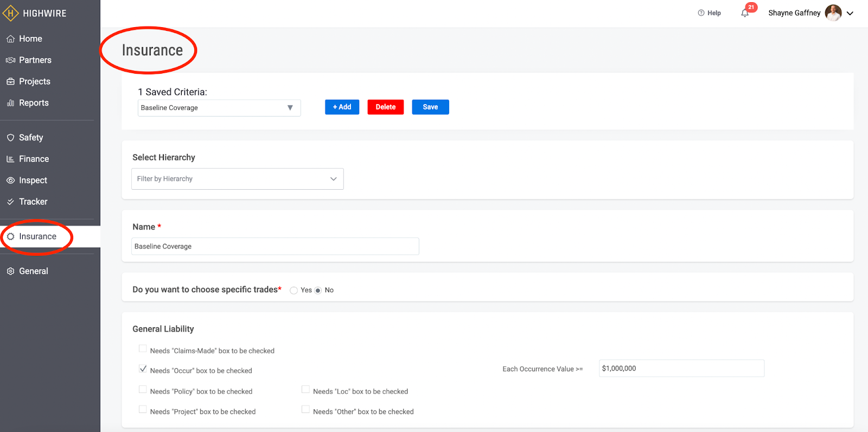The height and width of the screenshot is (432, 868).
Task: Check the "Project" box requirement
Action: coord(143,410)
